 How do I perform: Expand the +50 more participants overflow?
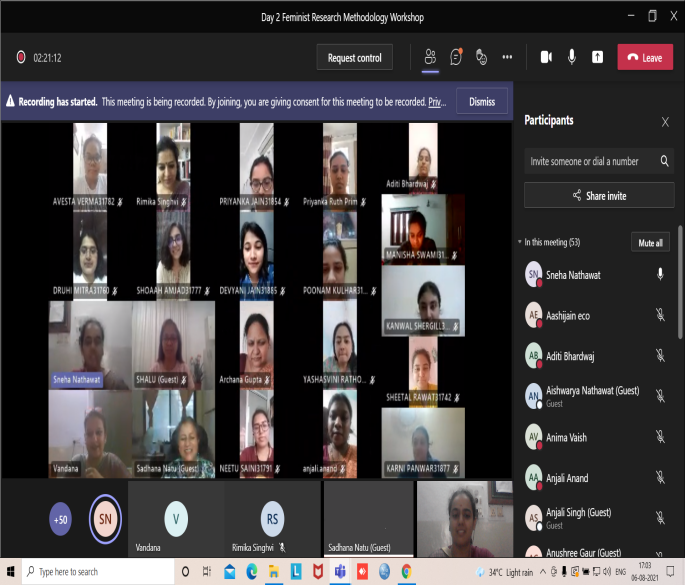click(61, 519)
